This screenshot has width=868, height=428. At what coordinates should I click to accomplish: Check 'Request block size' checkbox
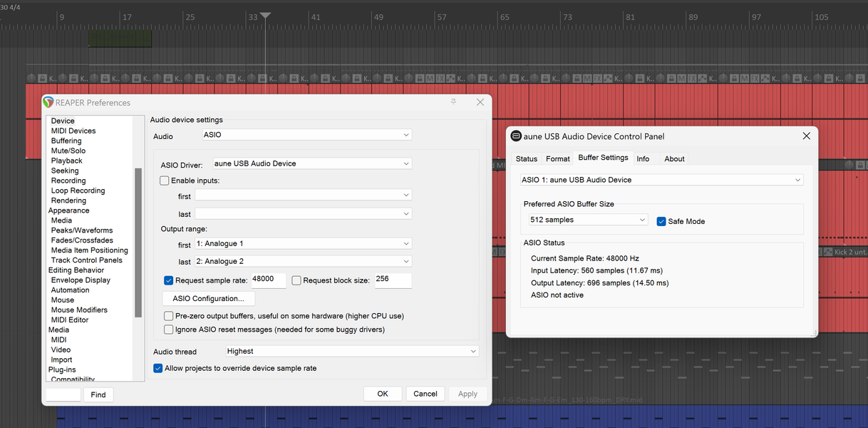tap(296, 281)
